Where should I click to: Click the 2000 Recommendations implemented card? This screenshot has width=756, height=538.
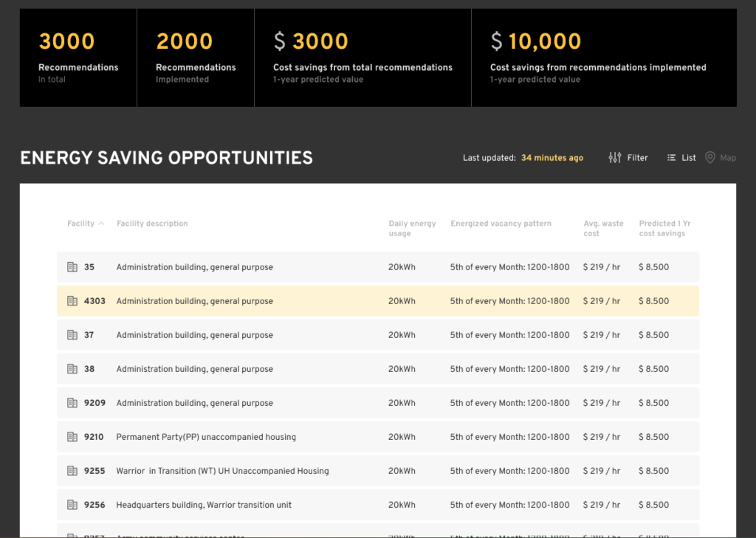pyautogui.click(x=195, y=58)
